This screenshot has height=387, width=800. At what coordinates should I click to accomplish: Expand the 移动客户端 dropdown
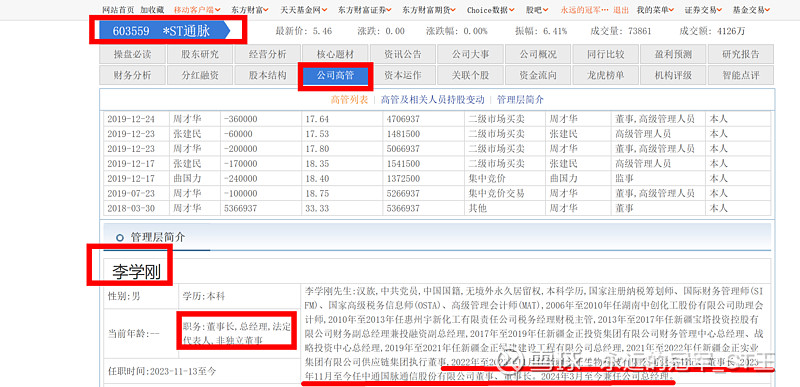click(x=197, y=10)
